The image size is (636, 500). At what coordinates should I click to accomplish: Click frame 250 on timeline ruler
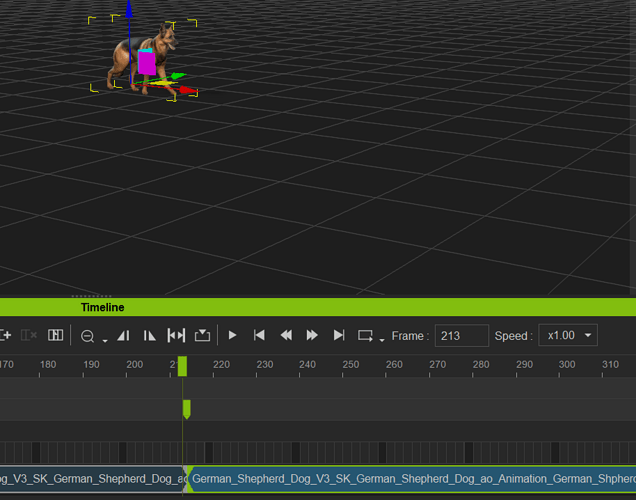(350, 365)
